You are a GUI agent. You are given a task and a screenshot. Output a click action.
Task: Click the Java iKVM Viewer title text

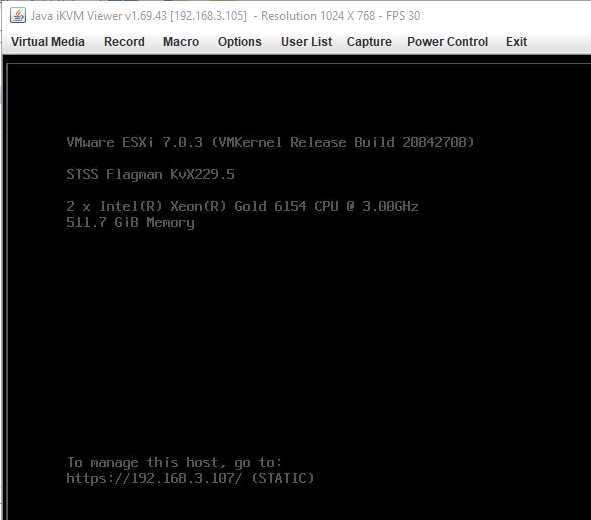tap(77, 16)
